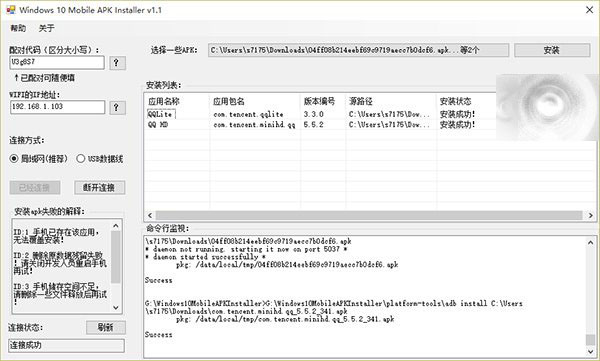This screenshot has height=361, width=600.
Task: Click the left arrow of install list scrollbar
Action: (150, 216)
